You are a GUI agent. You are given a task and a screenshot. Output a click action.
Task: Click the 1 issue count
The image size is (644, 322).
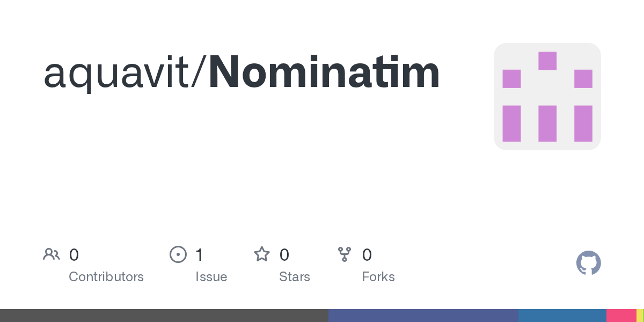click(200, 255)
